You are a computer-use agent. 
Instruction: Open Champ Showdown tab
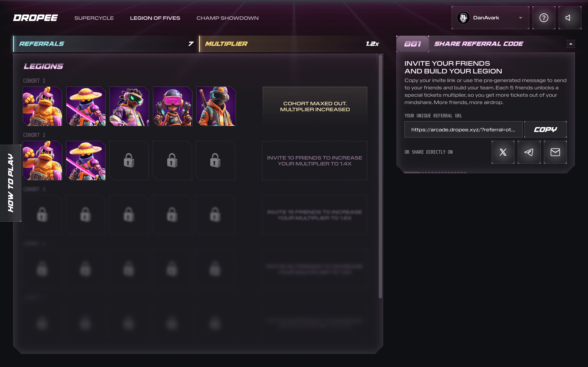click(227, 18)
